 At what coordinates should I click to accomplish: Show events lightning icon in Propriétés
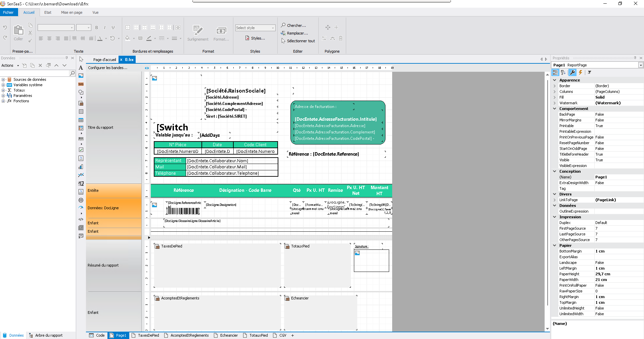point(581,72)
